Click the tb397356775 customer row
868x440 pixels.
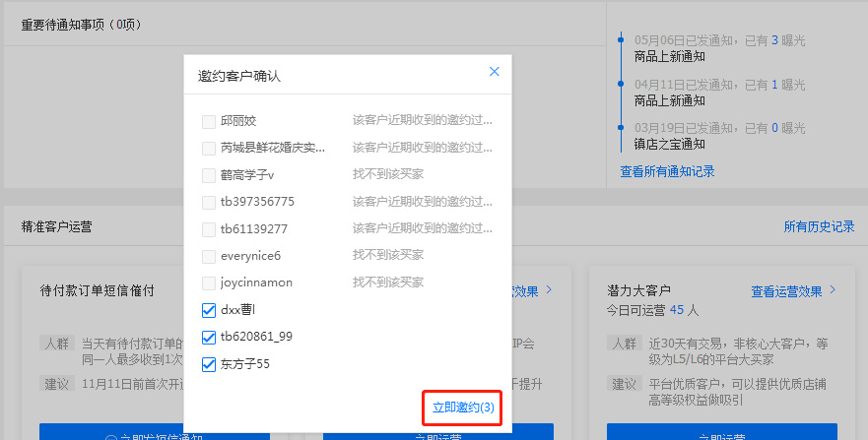click(x=257, y=202)
